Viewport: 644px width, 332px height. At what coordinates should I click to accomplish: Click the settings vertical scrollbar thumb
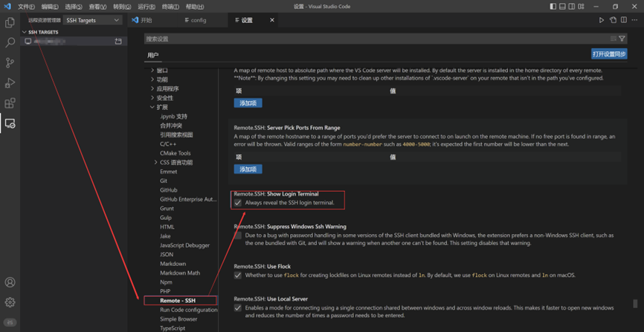click(635, 304)
